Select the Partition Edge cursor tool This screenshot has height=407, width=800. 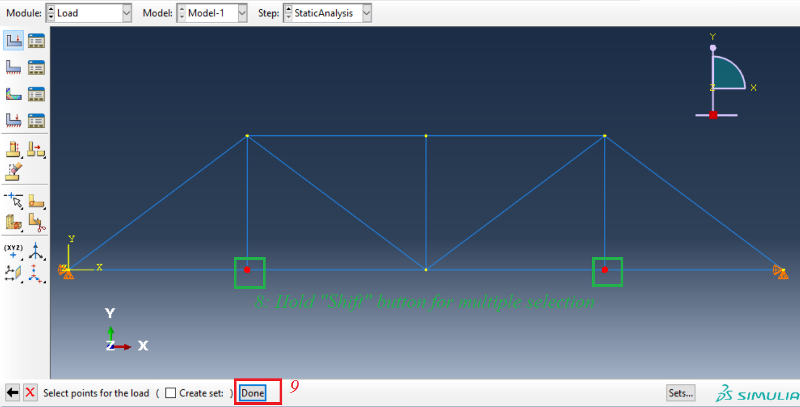click(14, 201)
